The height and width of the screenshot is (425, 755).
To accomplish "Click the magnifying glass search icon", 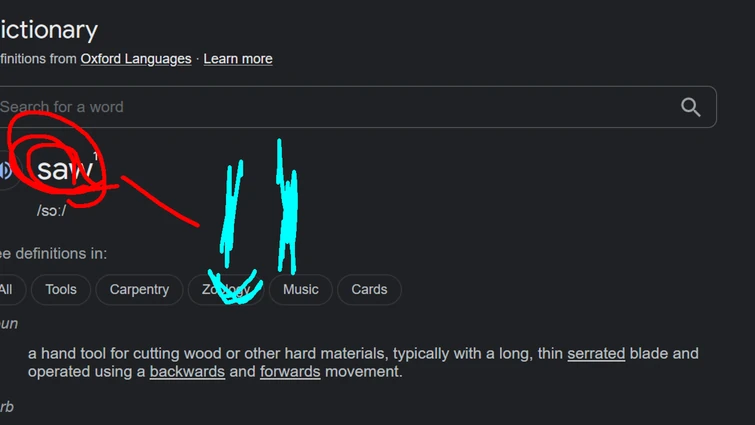I will (690, 107).
